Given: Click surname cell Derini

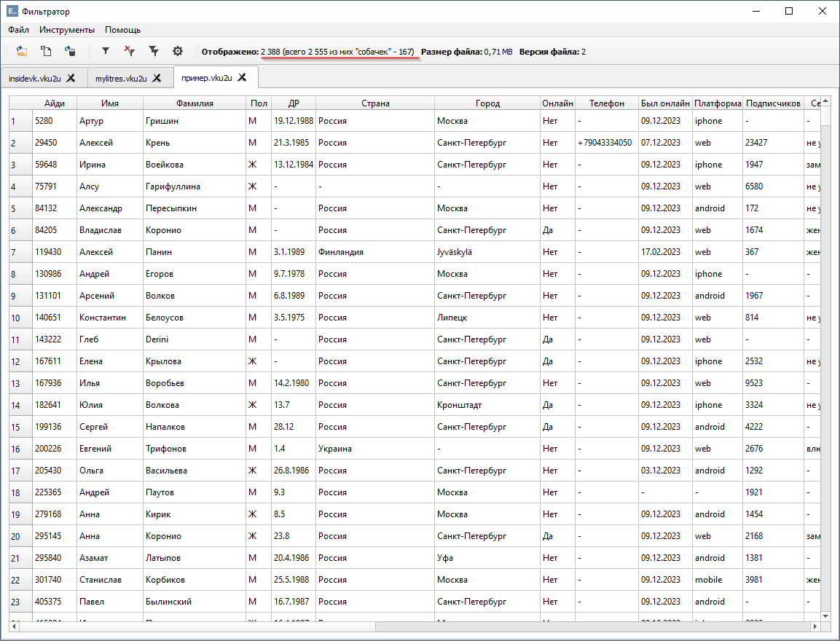Looking at the screenshot, I should (x=195, y=339).
